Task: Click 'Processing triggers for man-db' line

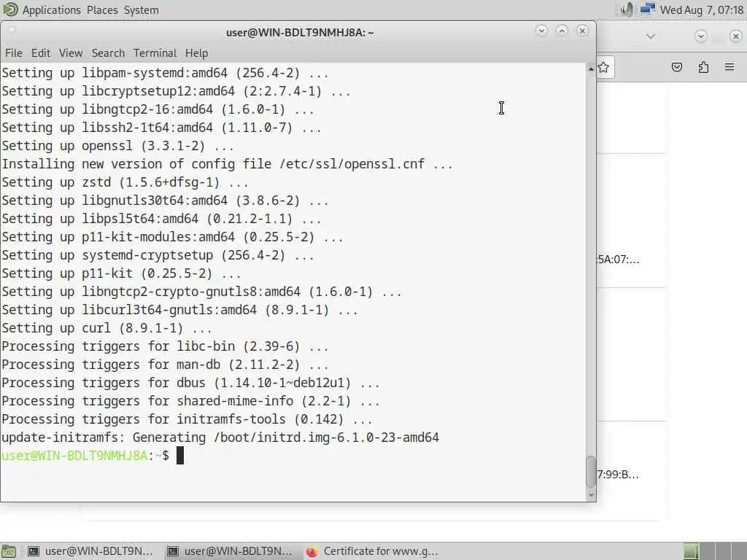Action: click(x=165, y=365)
